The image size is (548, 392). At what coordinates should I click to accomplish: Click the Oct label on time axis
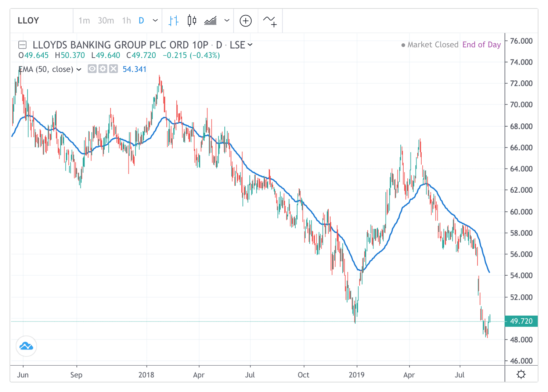303,375
